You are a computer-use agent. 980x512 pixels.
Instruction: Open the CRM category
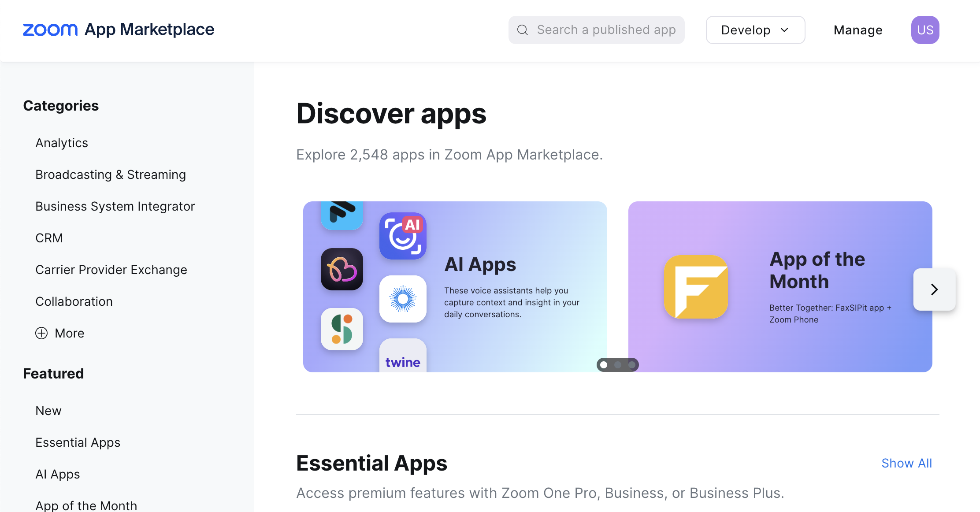49,237
